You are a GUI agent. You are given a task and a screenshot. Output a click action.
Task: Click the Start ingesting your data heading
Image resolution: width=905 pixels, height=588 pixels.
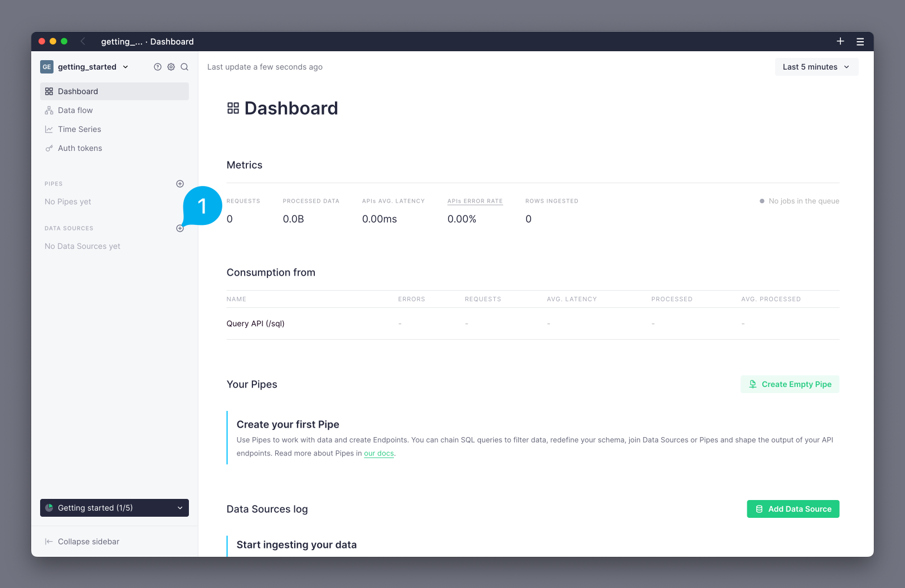tap(296, 545)
